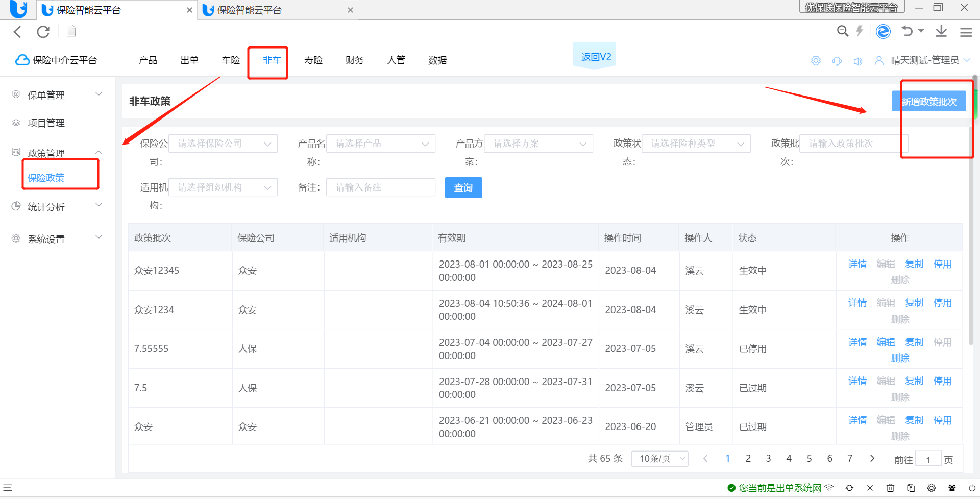Click the X icon in the bottom status bar
The width and height of the screenshot is (980, 499).
[x=870, y=488]
